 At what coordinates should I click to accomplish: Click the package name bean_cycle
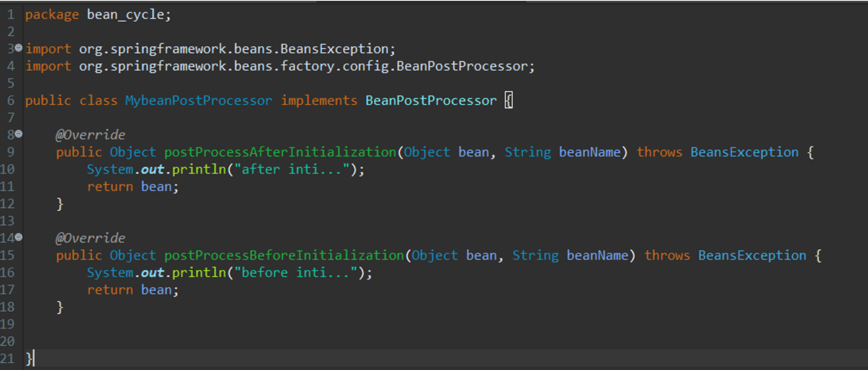click(x=125, y=15)
